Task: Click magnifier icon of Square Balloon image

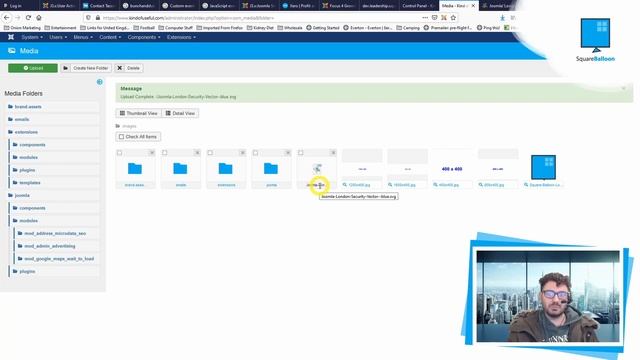Action: 526,185
